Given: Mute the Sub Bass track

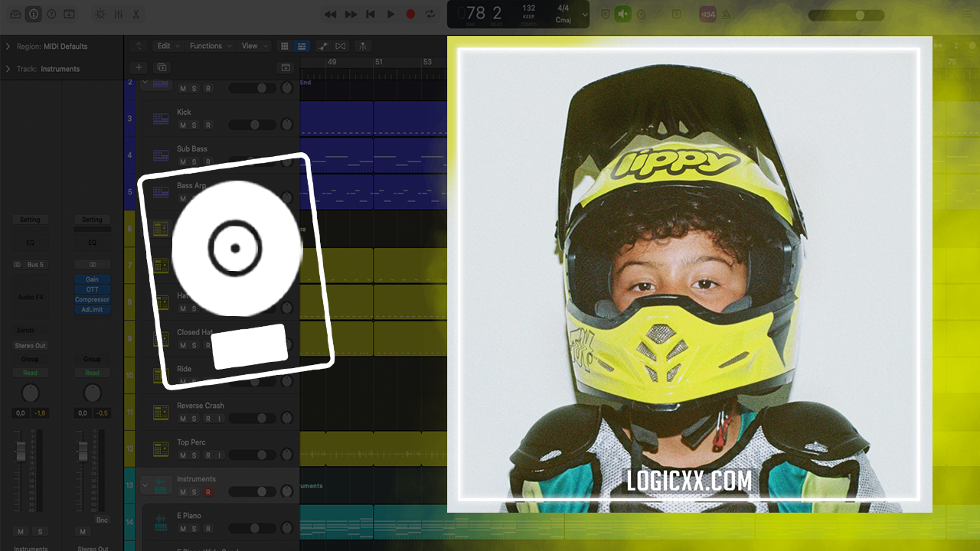Looking at the screenshot, I should click(182, 161).
